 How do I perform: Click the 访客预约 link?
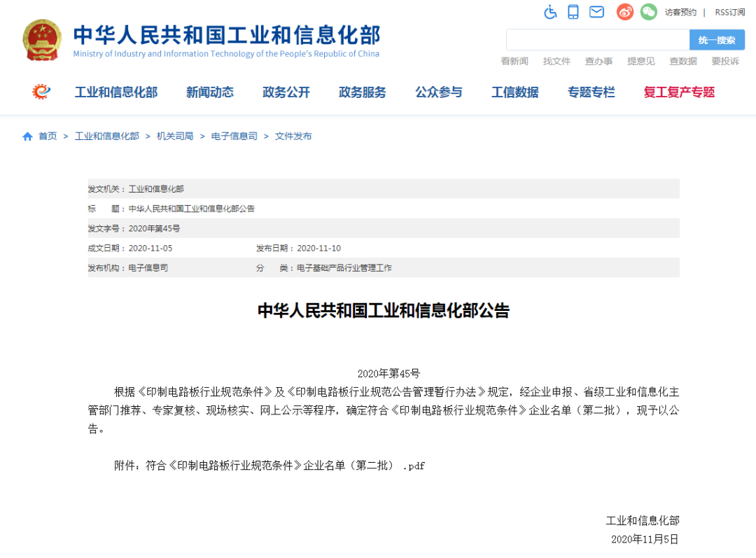click(x=680, y=13)
